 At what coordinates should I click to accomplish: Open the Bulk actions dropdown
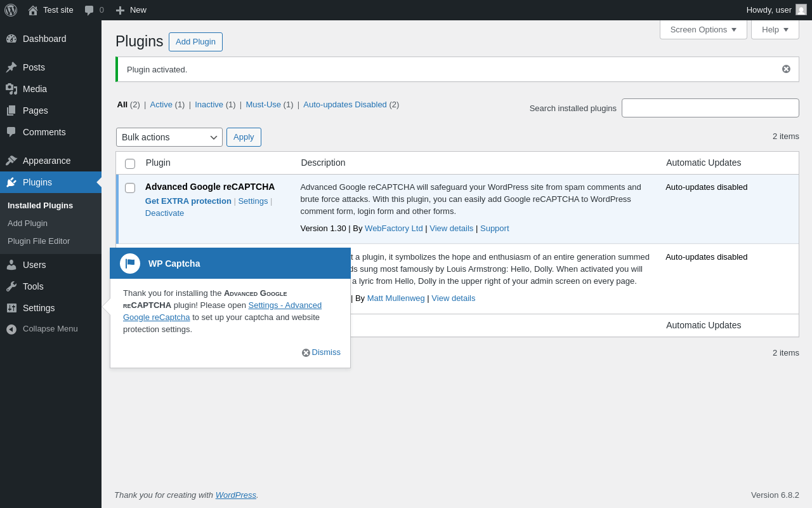click(x=169, y=137)
